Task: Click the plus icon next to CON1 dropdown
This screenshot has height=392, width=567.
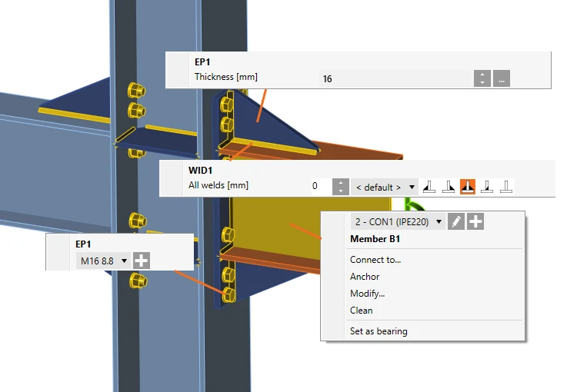Action: point(475,221)
